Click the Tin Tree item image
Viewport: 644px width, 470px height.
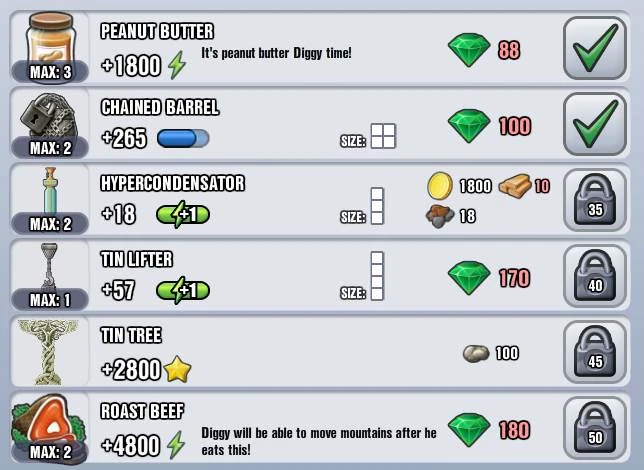(48, 352)
